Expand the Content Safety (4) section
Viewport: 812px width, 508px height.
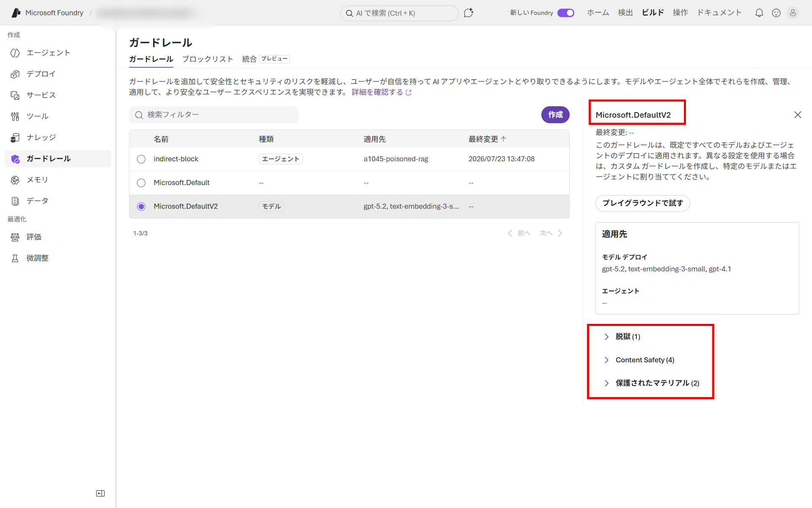pyautogui.click(x=606, y=360)
